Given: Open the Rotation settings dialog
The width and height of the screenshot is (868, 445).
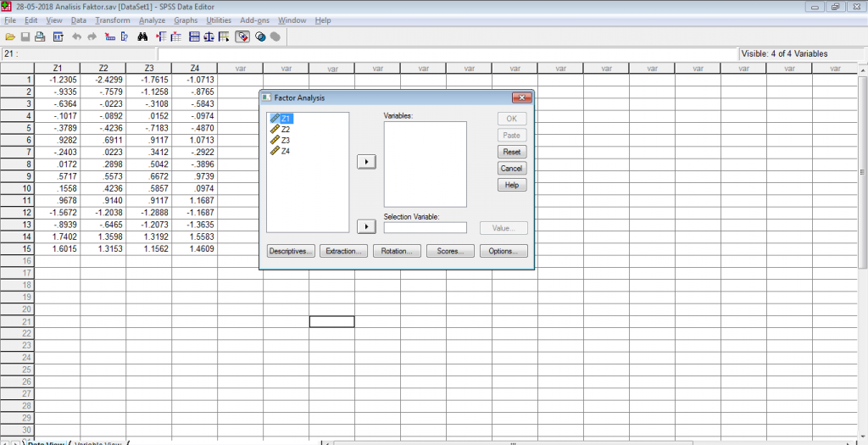Looking at the screenshot, I should (x=397, y=252).
